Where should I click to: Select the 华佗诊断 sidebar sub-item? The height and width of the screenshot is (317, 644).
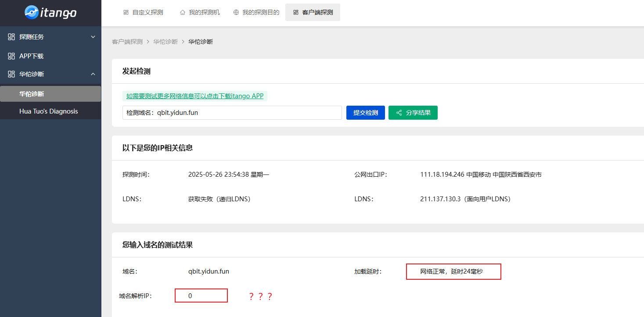50,94
